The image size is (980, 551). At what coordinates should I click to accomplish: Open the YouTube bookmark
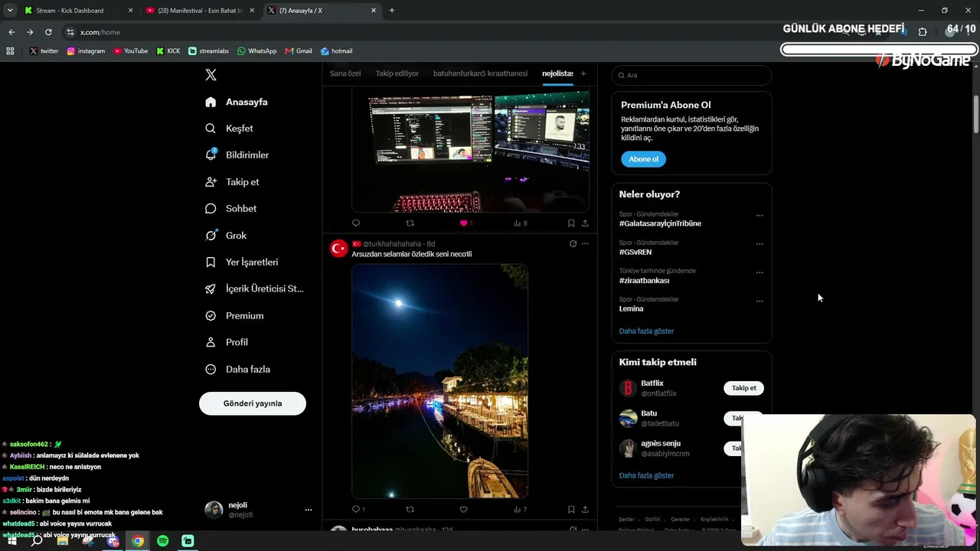(130, 51)
